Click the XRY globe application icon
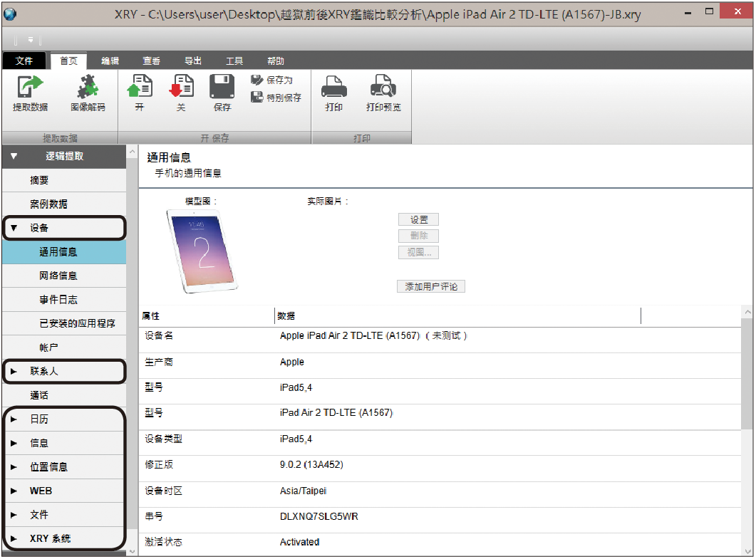The width and height of the screenshot is (756, 559). point(10,14)
